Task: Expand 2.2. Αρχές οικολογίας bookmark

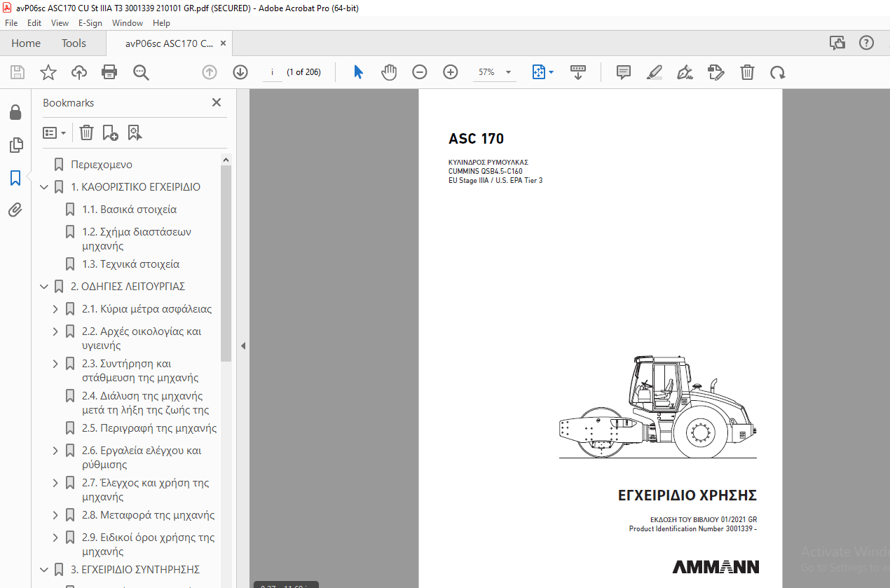Action: pyautogui.click(x=55, y=331)
